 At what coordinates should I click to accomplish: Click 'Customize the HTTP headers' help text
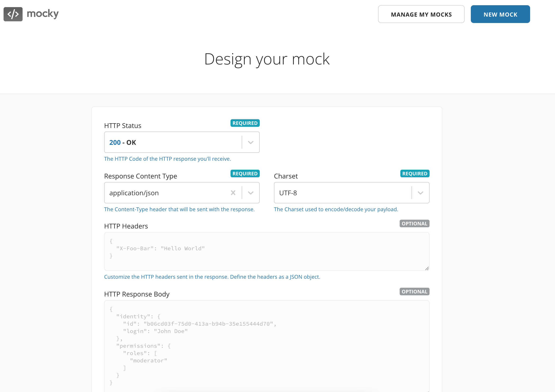coord(212,277)
